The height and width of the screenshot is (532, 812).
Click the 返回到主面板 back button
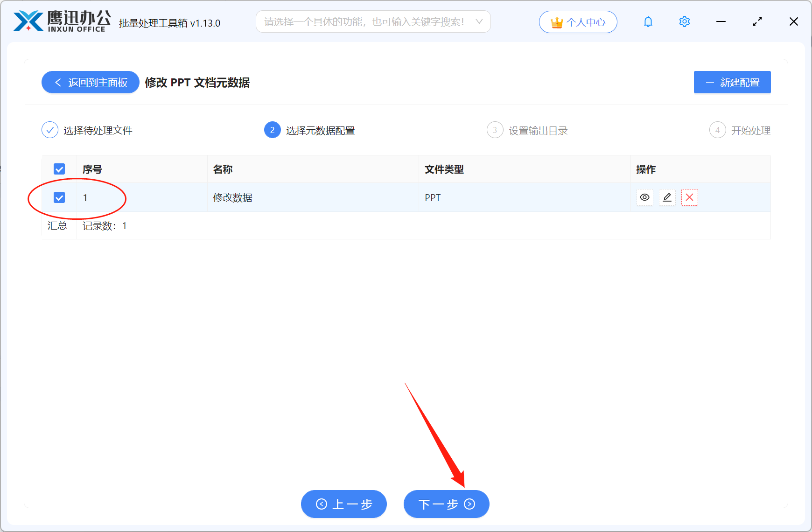pos(90,82)
